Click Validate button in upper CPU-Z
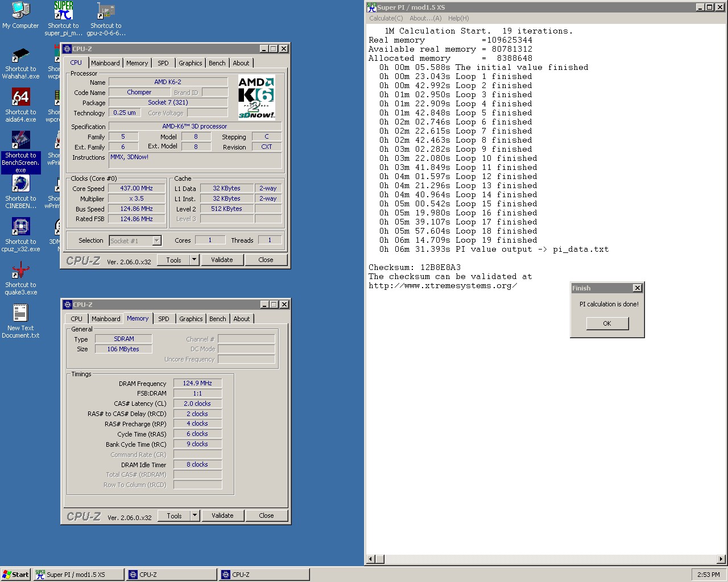This screenshot has width=728, height=582. 222,260
